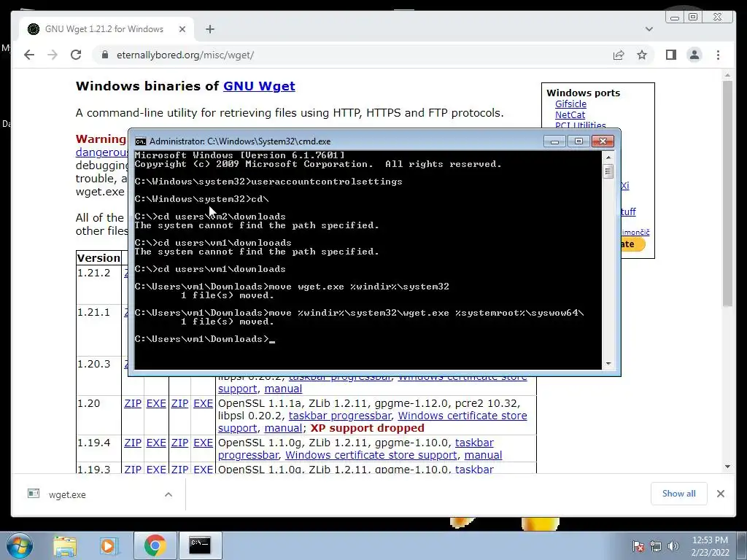Open the Chrome profile avatar

pos(694,55)
